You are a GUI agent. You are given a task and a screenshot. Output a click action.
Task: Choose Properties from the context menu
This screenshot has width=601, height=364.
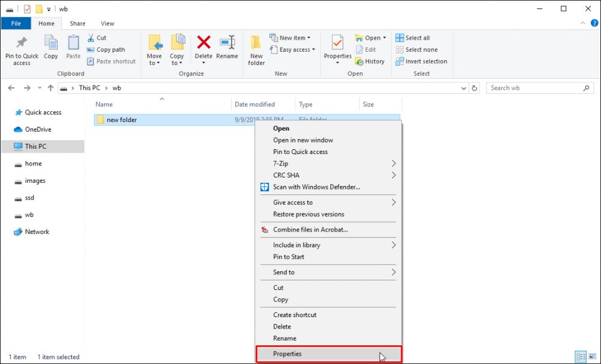point(288,354)
